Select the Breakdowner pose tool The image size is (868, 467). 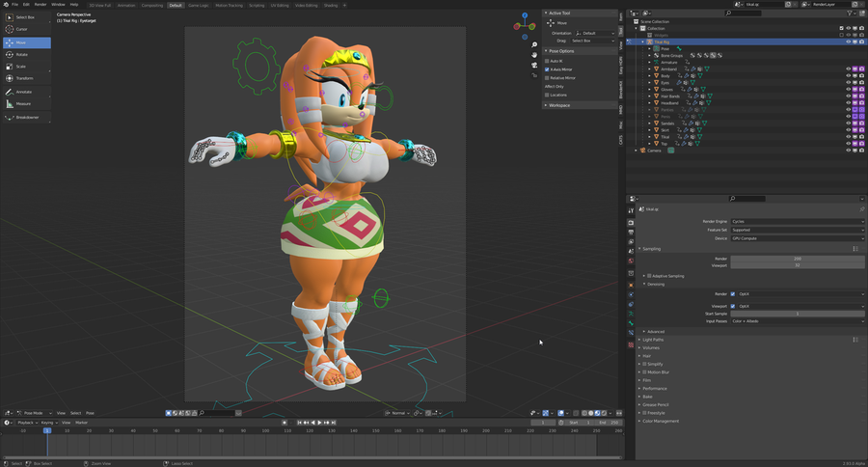[x=27, y=118]
